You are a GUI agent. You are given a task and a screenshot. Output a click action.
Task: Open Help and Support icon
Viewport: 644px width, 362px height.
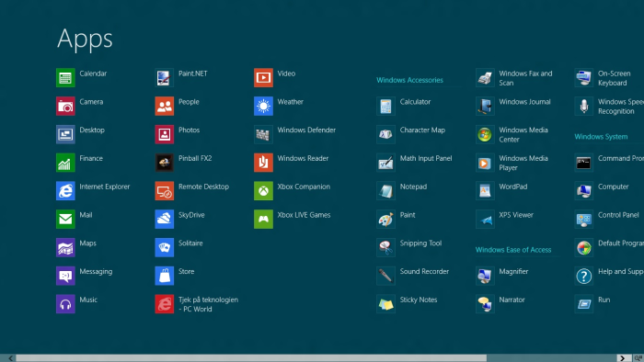pyautogui.click(x=583, y=276)
